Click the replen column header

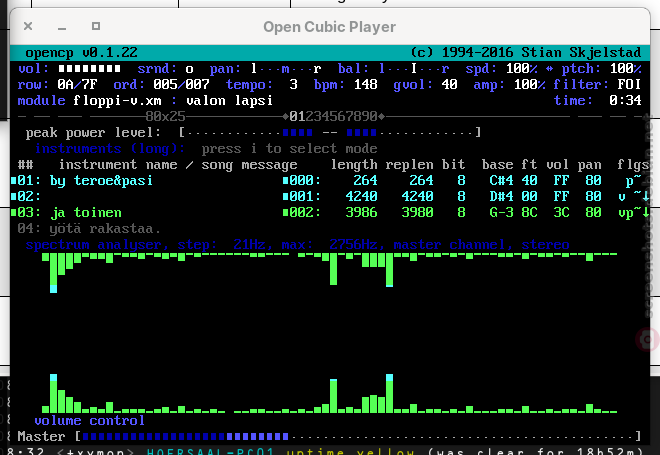coord(409,164)
